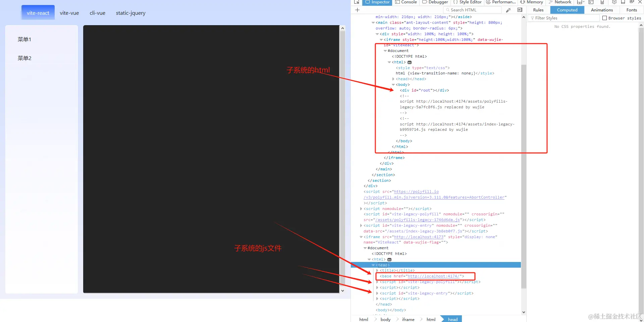The image size is (644, 322).
Task: Focus the Search HTML field
Action: point(472,10)
